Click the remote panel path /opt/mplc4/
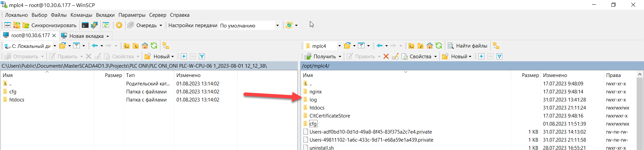This screenshot has width=644, height=150. point(316,66)
